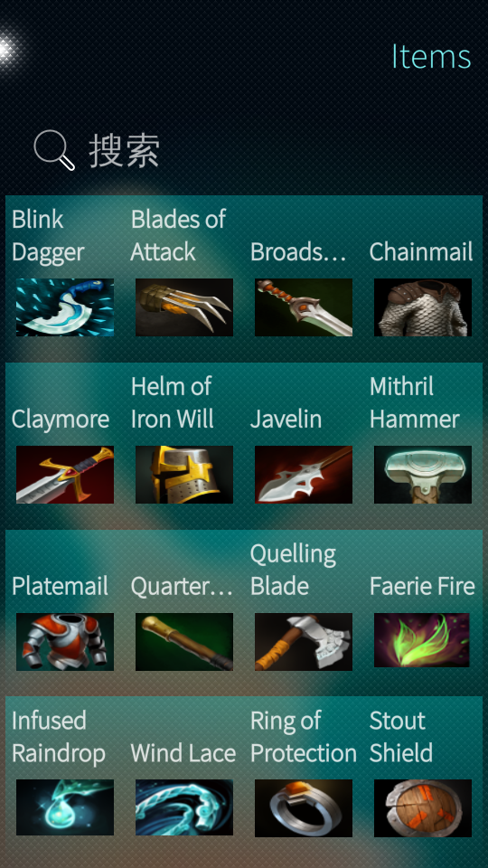Open the Platemail armor icon
The height and width of the screenshot is (868, 488).
pos(65,642)
